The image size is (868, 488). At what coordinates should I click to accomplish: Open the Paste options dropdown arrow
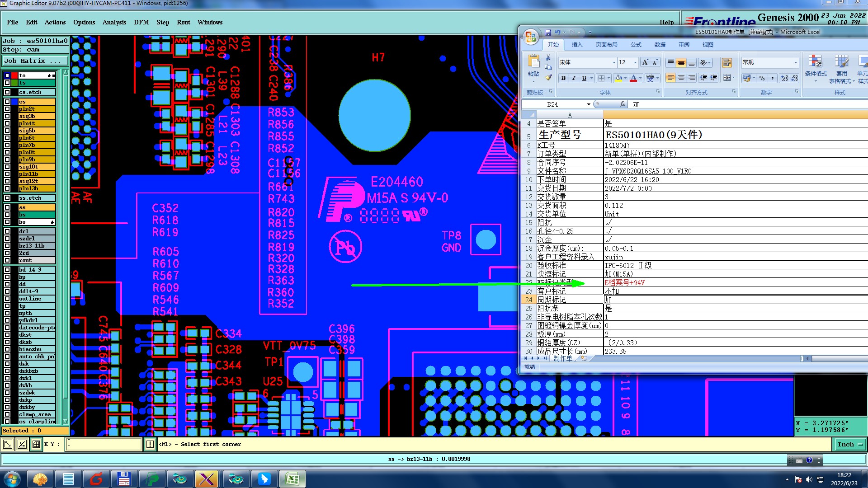533,81
